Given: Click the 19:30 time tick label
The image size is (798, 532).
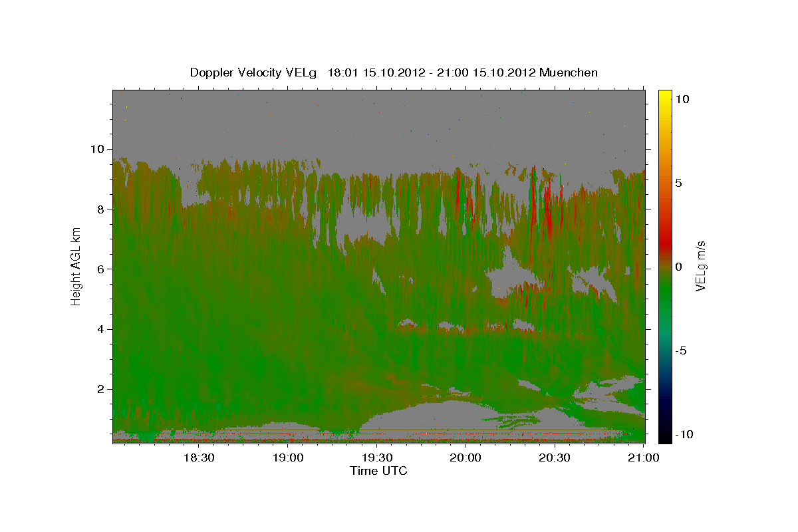Looking at the screenshot, I should tap(377, 458).
